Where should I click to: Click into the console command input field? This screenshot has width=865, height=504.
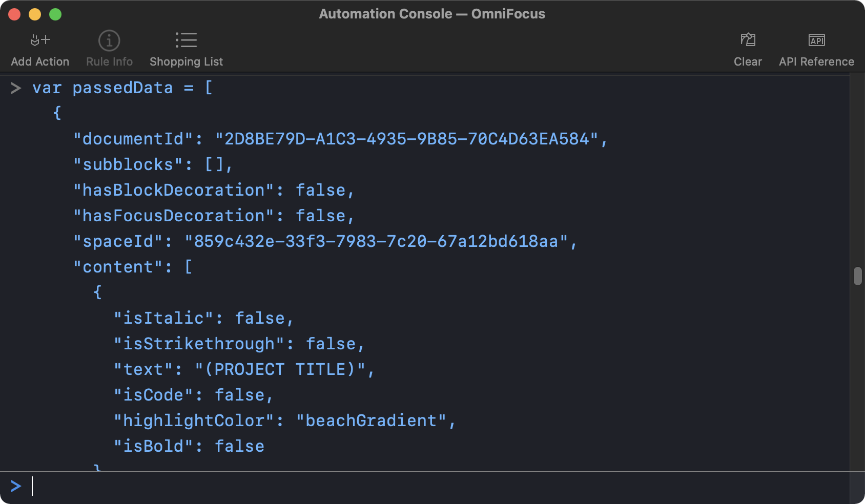(x=410, y=486)
